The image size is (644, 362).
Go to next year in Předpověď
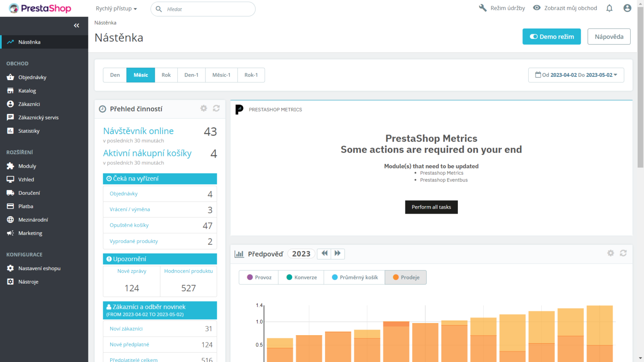point(338,253)
